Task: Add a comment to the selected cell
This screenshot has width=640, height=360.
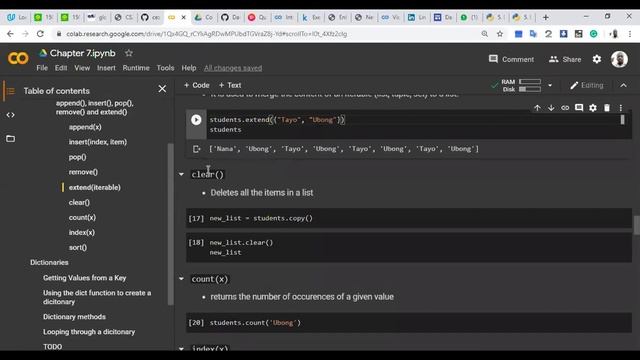Action: (579, 108)
